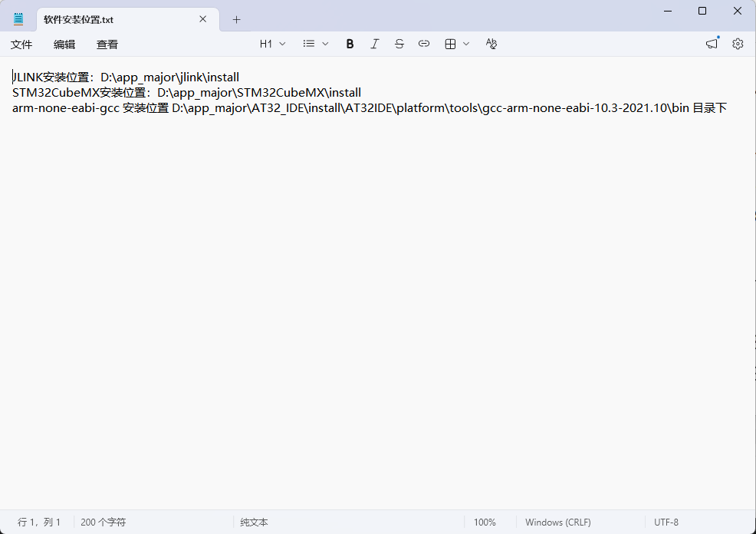Maximize the Notepad window

pyautogui.click(x=702, y=11)
